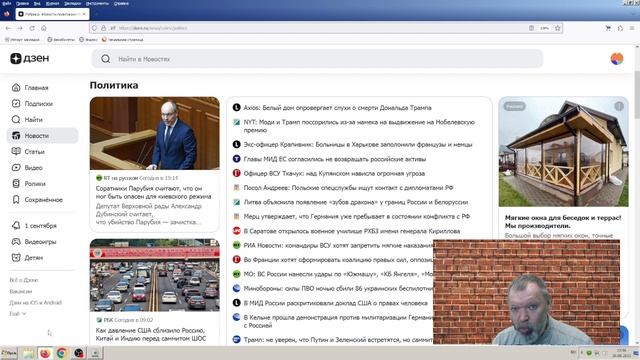Click the browser Back arrow
Image resolution: width=640 pixels, height=360 pixels.
tap(8, 28)
